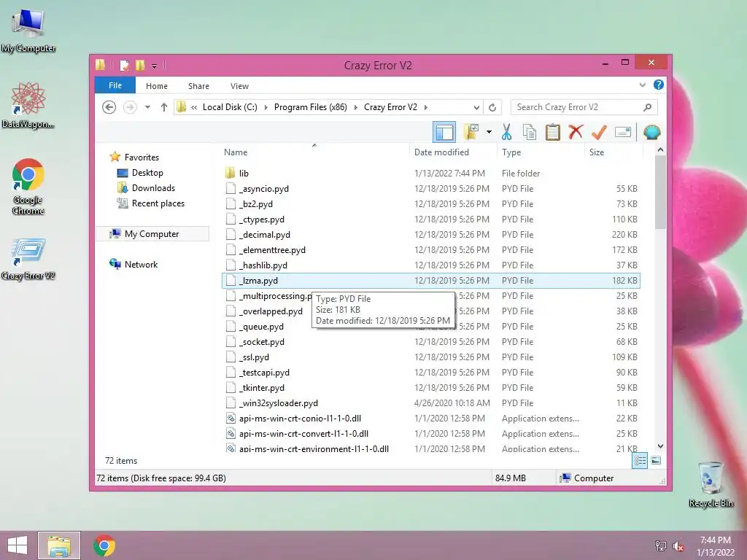The width and height of the screenshot is (747, 560).
Task: Expand arrow after Local Disk (C:) breadcrumb
Action: point(266,107)
